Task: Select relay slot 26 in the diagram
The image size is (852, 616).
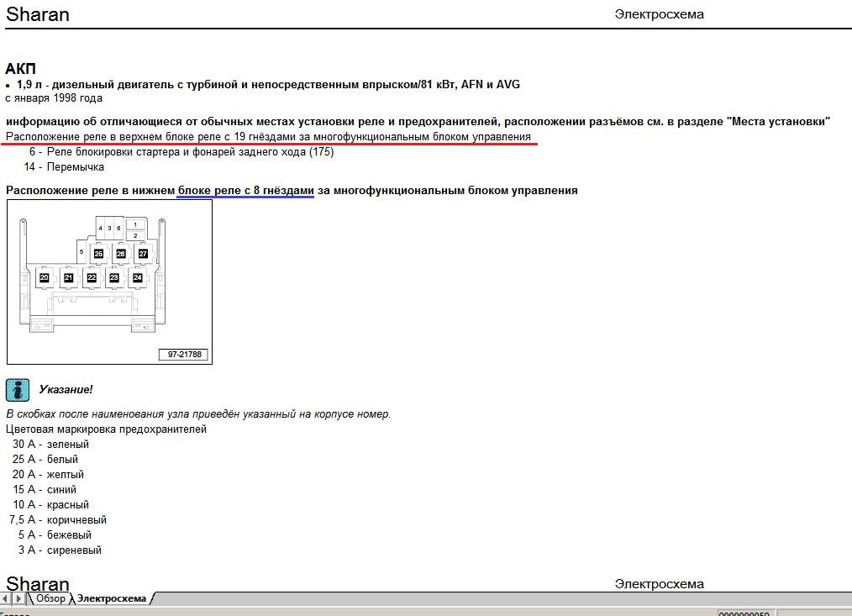Action: tap(121, 253)
